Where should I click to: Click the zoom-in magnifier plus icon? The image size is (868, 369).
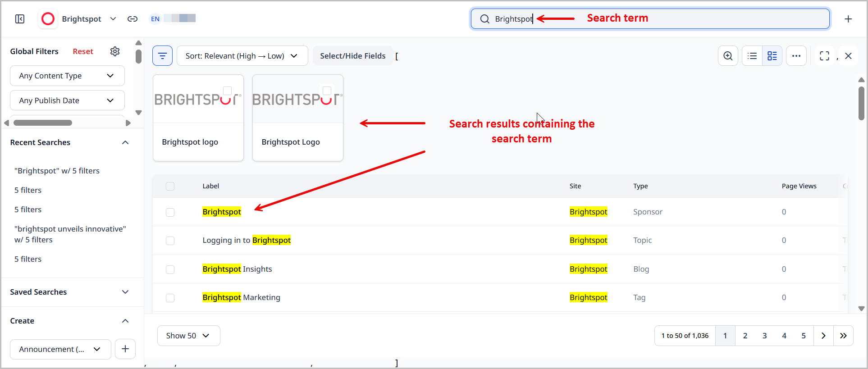click(728, 56)
